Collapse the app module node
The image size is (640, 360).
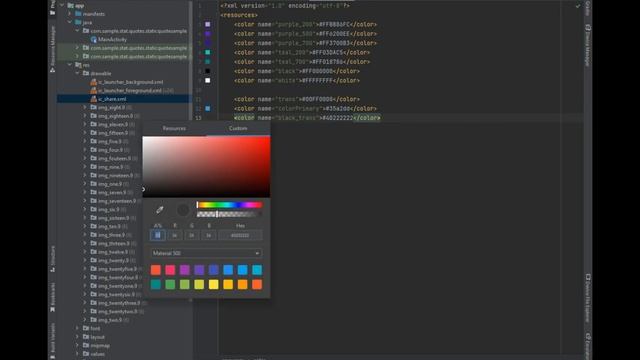pos(62,6)
